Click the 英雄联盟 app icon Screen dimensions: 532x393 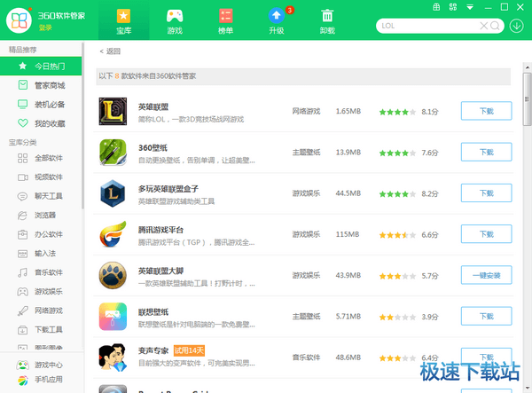[113, 111]
